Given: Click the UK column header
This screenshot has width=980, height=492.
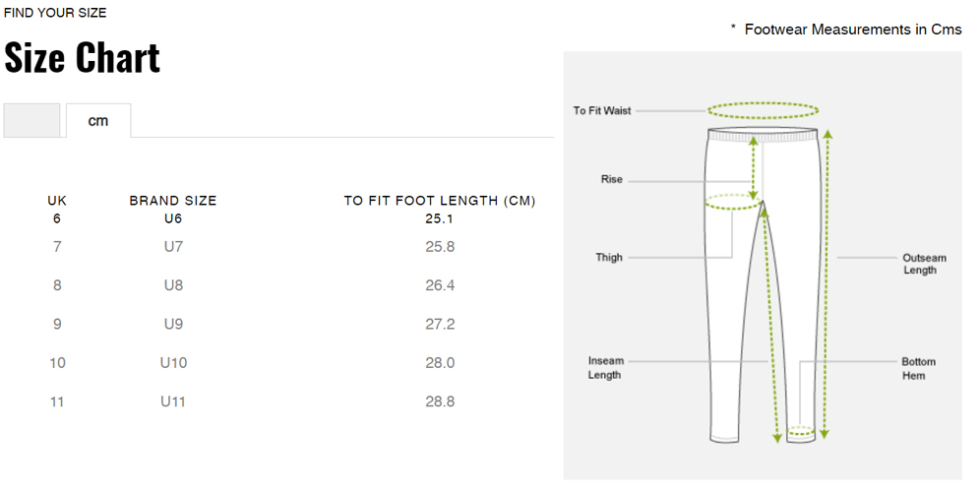Looking at the screenshot, I should point(57,201).
